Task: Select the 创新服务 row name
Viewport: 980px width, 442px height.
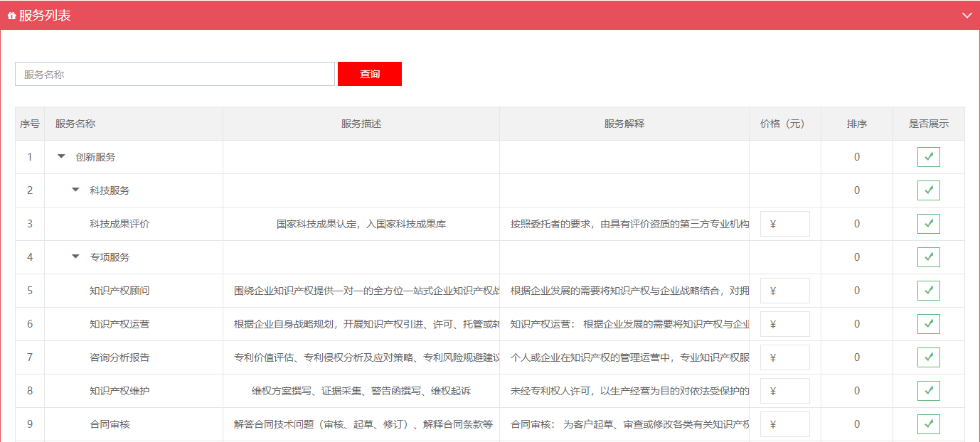Action: pos(95,157)
